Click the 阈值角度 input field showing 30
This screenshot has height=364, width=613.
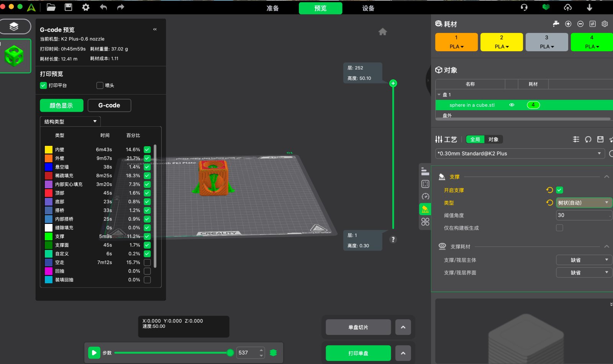click(x=584, y=215)
